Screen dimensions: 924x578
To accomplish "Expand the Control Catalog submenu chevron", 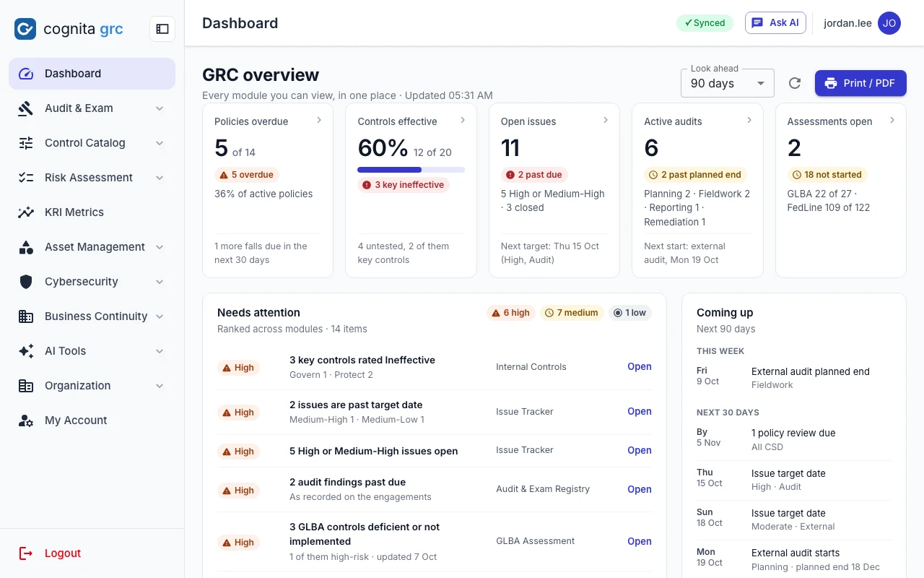I will tap(160, 143).
